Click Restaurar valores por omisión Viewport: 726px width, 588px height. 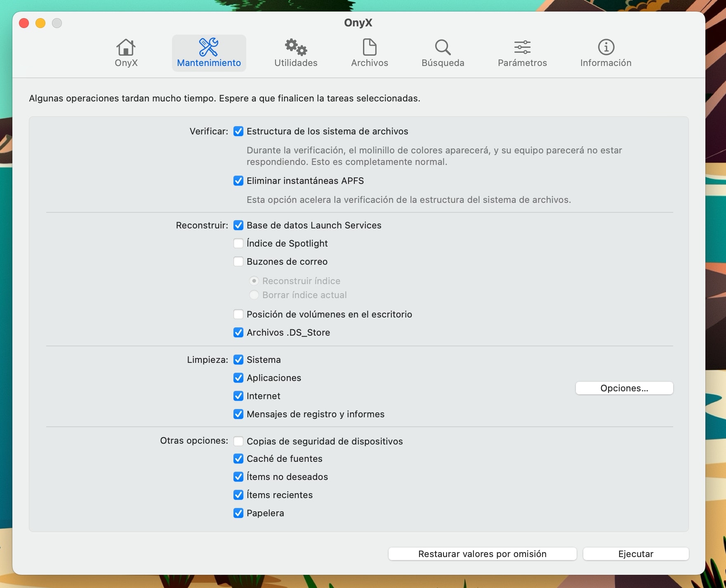click(482, 554)
